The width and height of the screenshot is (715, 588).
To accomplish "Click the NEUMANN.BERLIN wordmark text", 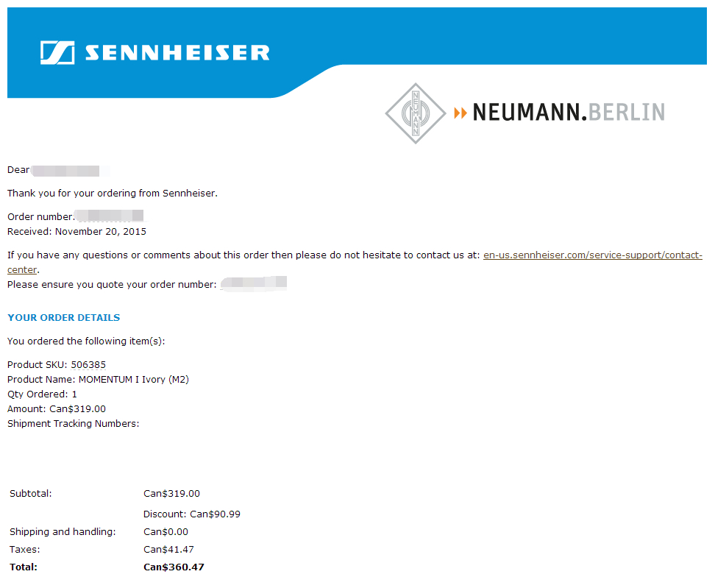I will (568, 113).
